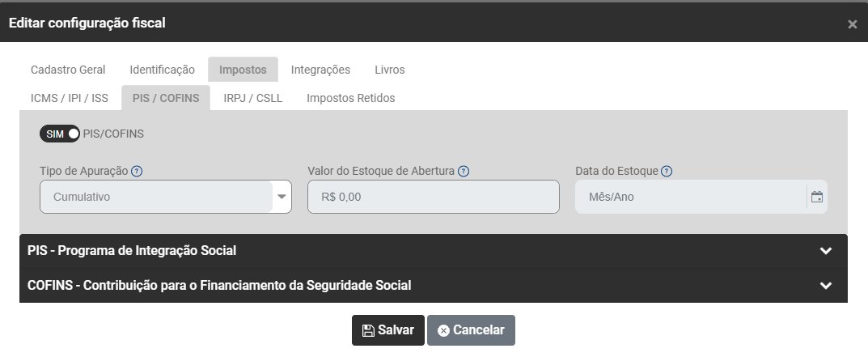Switch to the Cadastro Geral tab
Viewport: 868px width, 357px height.
pos(68,70)
